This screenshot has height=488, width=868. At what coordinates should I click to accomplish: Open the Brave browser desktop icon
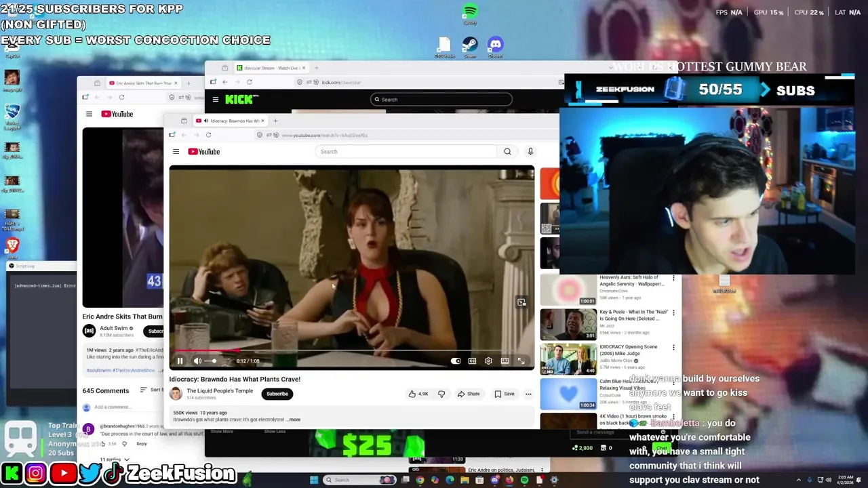(x=12, y=248)
